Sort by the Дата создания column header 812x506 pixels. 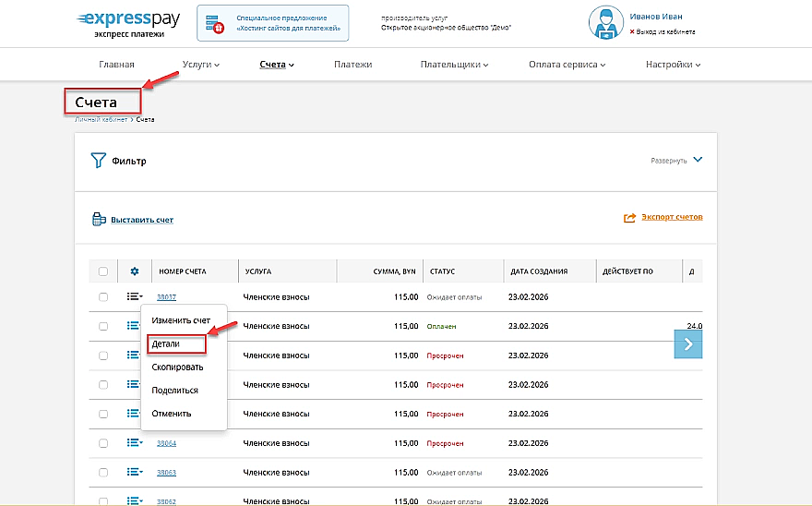[x=539, y=271]
